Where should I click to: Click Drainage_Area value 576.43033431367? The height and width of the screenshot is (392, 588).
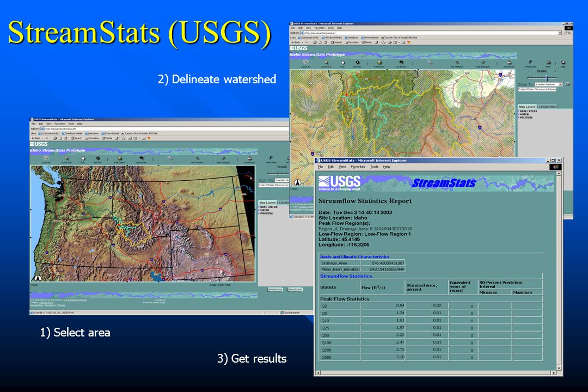pos(388,263)
